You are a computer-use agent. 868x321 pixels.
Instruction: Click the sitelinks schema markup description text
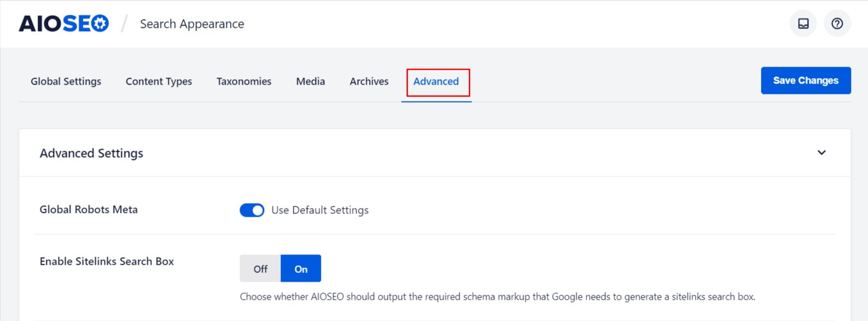point(497,297)
